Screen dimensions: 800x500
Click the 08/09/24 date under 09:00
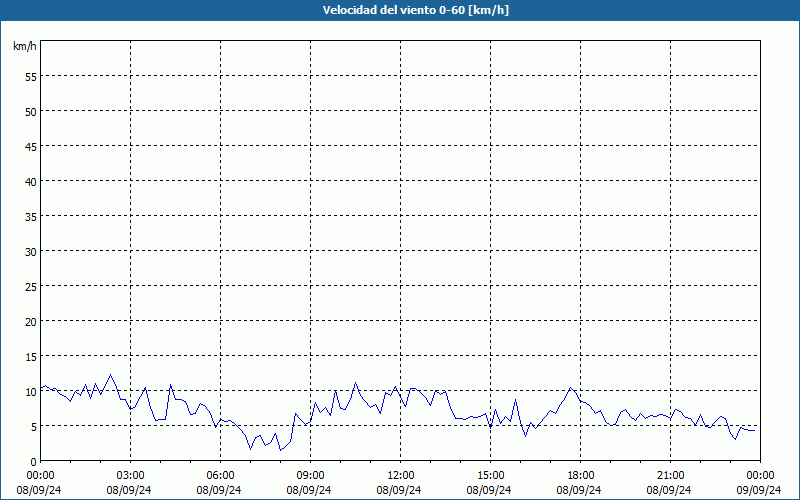pos(309,490)
